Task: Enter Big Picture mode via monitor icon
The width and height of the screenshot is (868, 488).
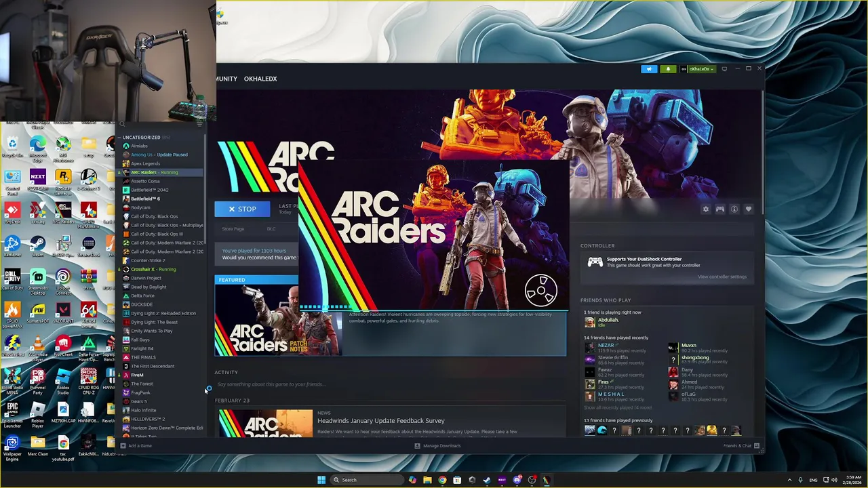Action: 724,68
